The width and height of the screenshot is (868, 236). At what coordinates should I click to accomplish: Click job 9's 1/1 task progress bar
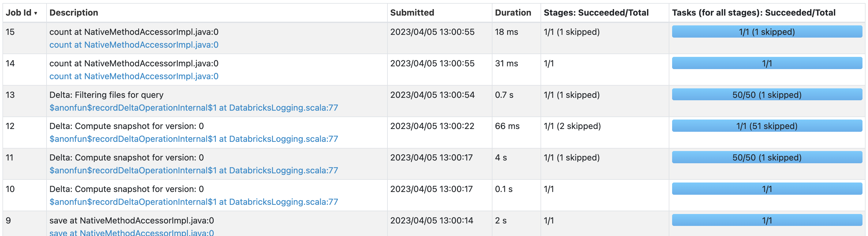767,220
